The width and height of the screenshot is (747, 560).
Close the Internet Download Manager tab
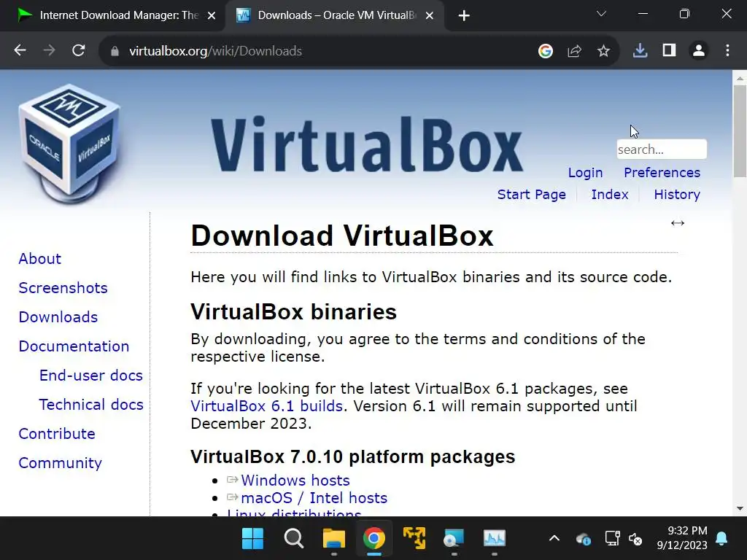click(x=212, y=16)
